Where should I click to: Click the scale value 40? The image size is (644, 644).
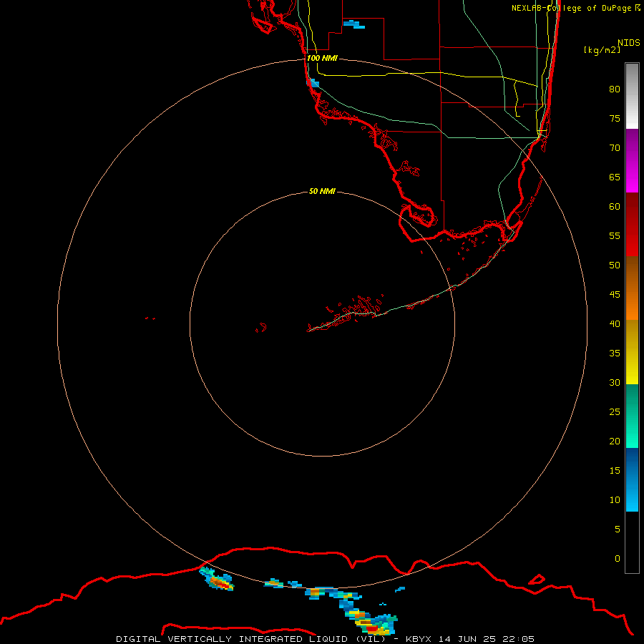[x=615, y=324]
